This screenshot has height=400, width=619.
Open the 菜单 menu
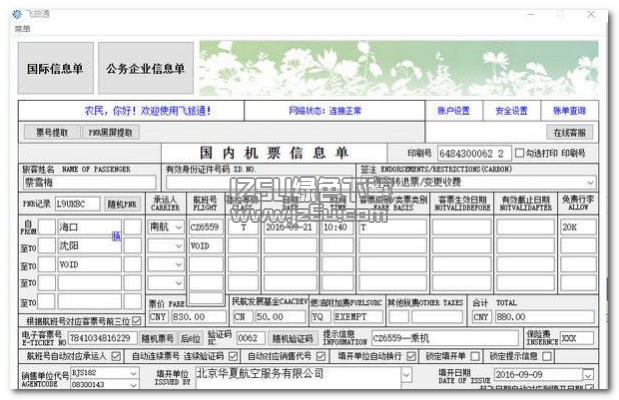[x=23, y=29]
